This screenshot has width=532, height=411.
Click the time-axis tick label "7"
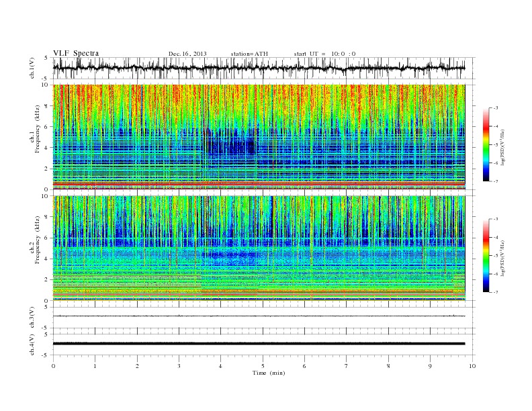(x=347, y=366)
